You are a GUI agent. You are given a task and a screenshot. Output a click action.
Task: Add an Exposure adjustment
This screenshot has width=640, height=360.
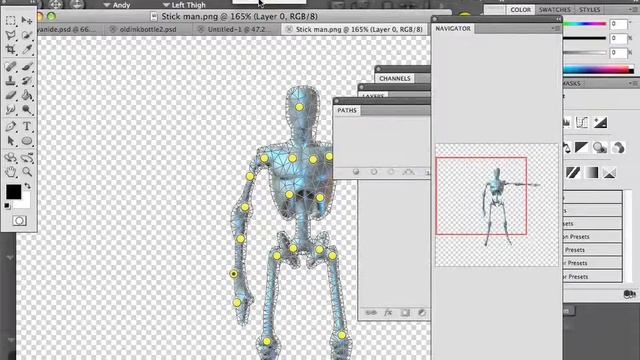click(x=600, y=122)
